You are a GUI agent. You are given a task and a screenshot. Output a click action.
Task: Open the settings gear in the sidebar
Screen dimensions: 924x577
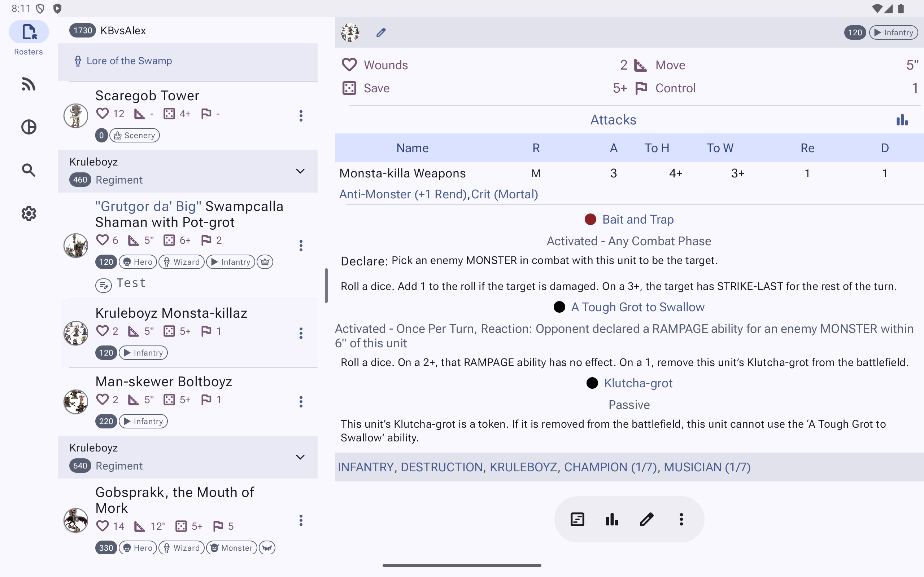click(29, 213)
